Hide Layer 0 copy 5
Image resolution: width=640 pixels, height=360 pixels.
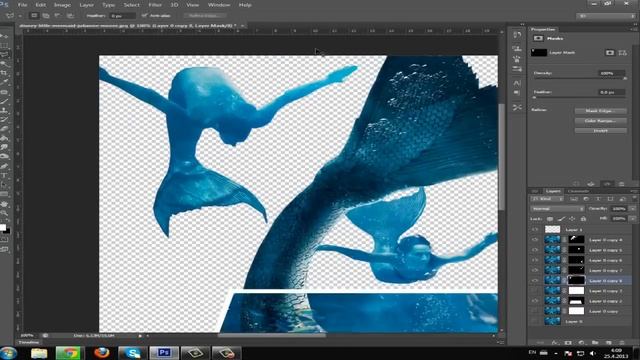coord(535,250)
